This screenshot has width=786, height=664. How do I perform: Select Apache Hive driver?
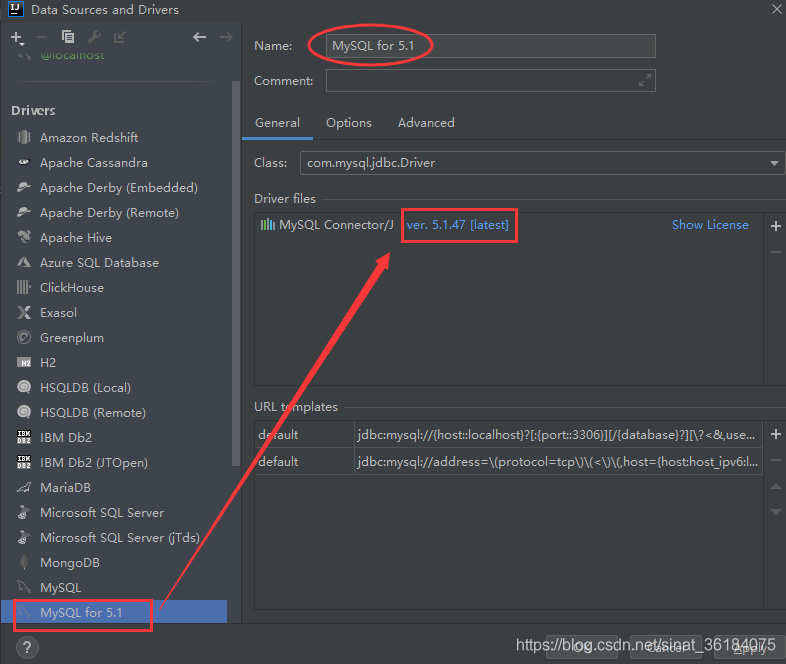tap(76, 238)
